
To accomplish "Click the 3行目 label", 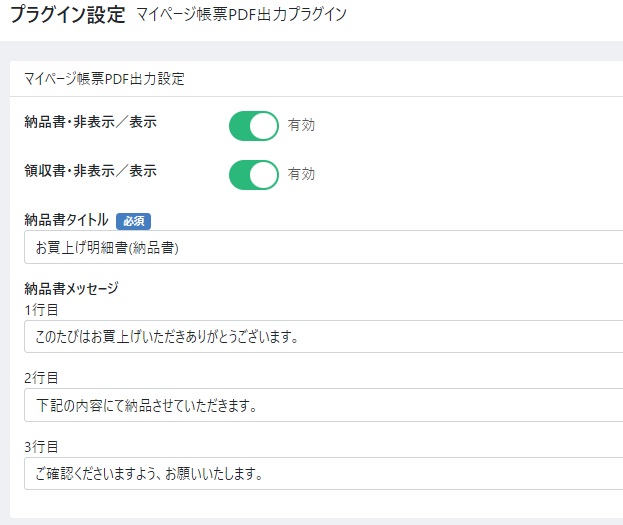I will pos(41,447).
